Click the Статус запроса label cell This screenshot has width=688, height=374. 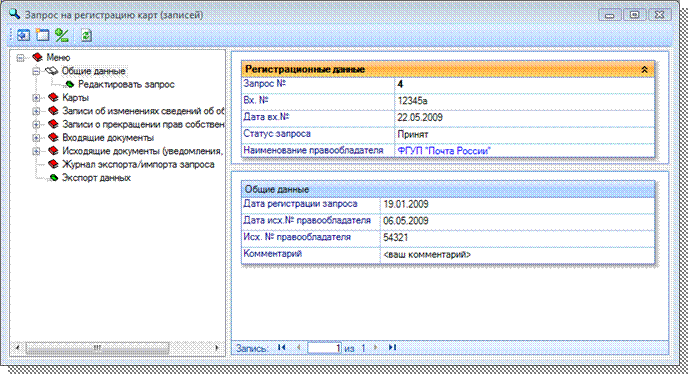318,134
